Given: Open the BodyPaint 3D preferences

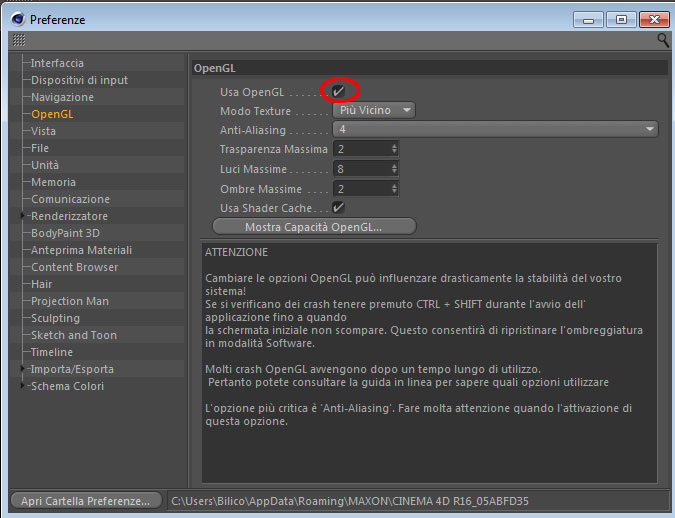Looking at the screenshot, I should pyautogui.click(x=65, y=233).
